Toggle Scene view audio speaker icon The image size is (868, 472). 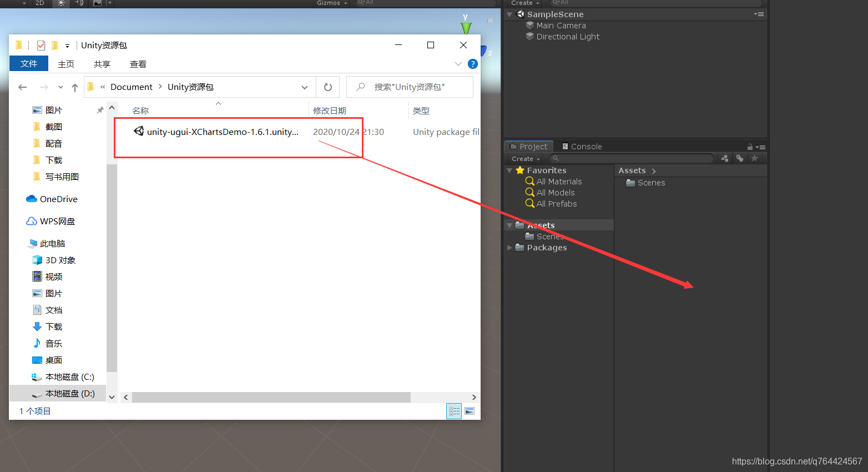(79, 3)
